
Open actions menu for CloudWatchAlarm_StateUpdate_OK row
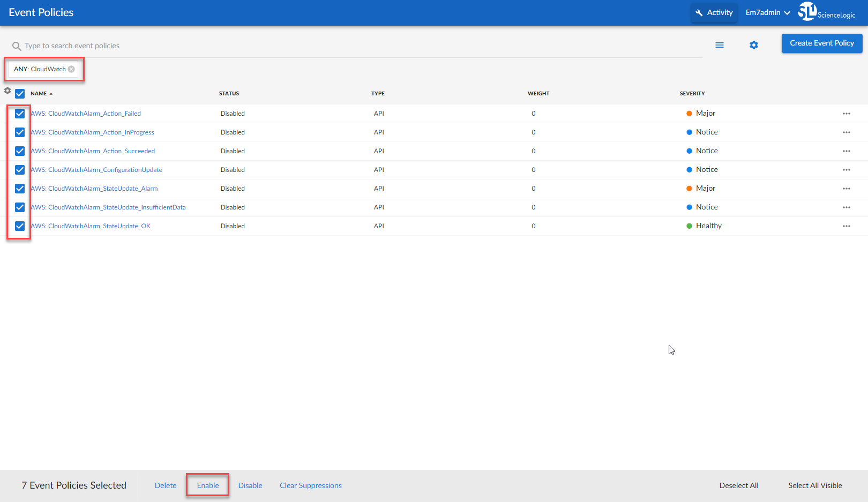(846, 226)
